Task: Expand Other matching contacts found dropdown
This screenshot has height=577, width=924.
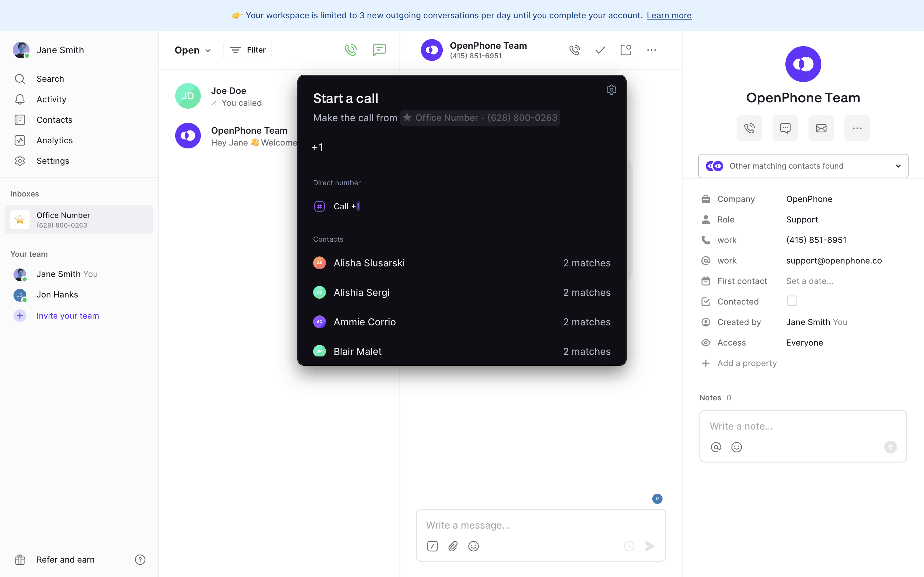Action: click(803, 166)
